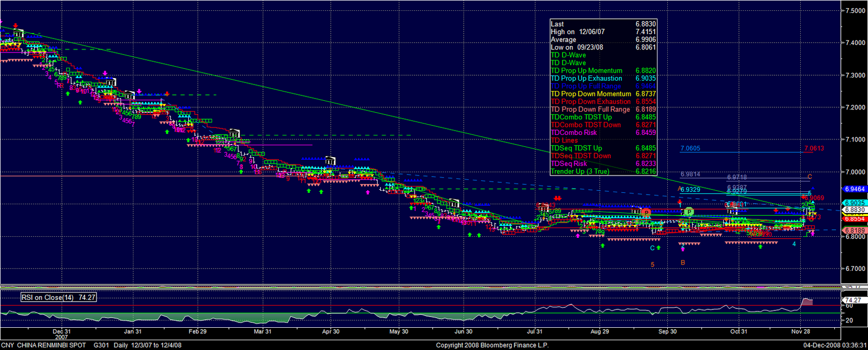
Task: Click the red 6.8554 price tag
Action: coord(855,218)
